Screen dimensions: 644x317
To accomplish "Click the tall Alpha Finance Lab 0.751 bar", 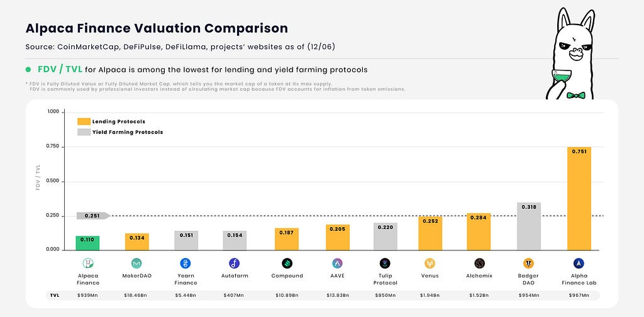I will 579,198.
